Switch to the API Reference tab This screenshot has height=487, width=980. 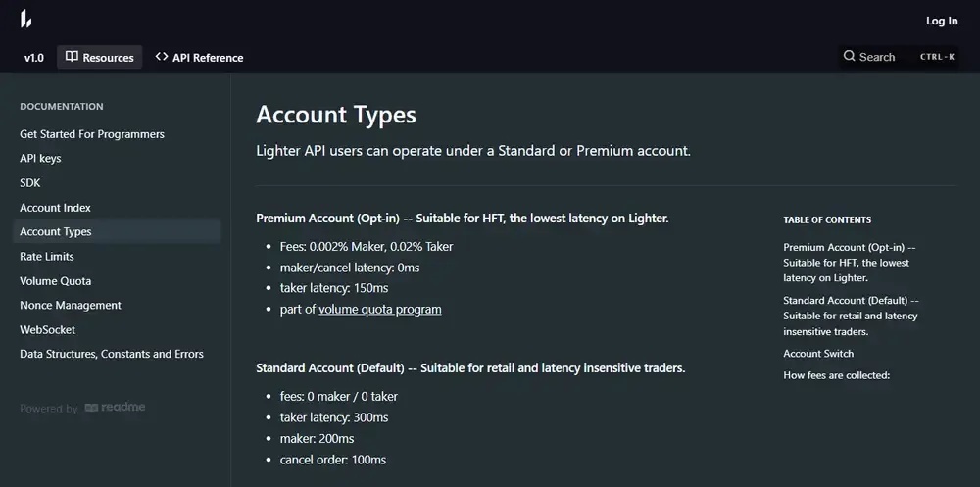[199, 58]
